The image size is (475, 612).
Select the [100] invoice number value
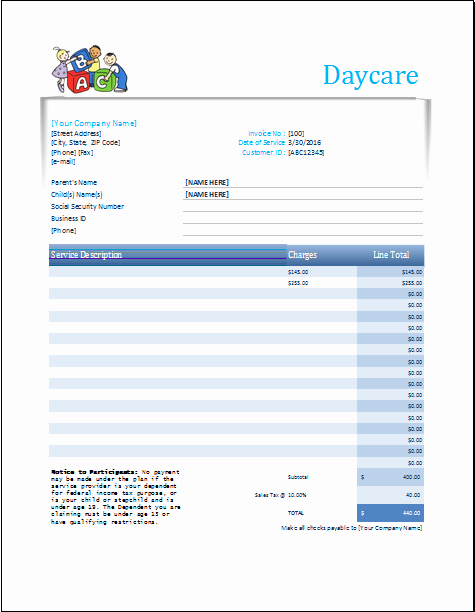click(296, 133)
